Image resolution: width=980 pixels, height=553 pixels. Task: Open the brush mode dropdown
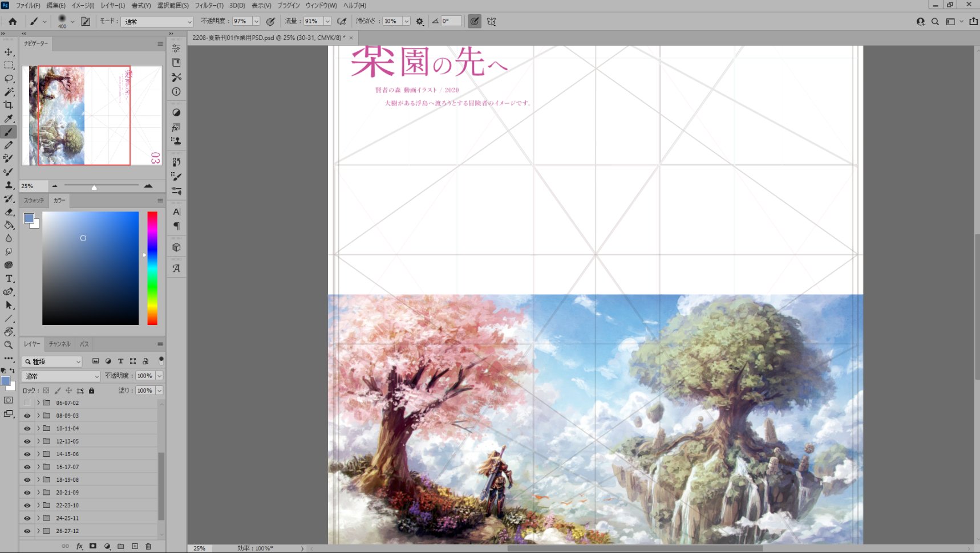[x=157, y=22]
